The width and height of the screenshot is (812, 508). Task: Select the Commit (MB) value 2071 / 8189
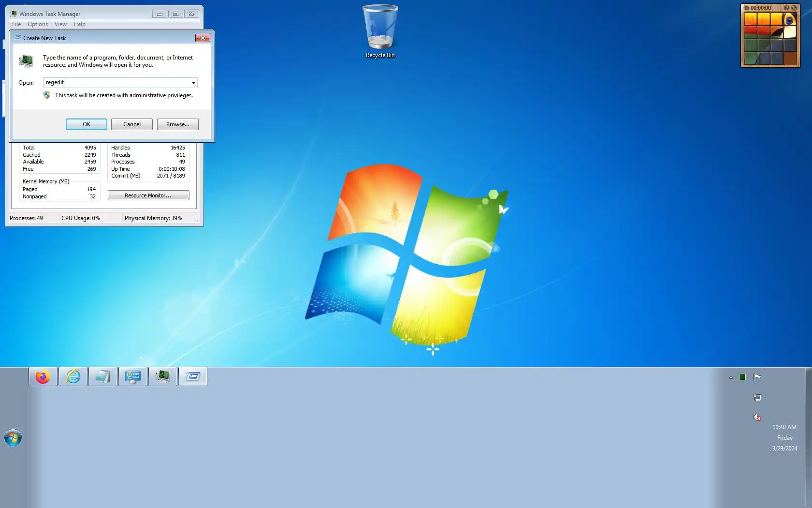[x=171, y=176]
